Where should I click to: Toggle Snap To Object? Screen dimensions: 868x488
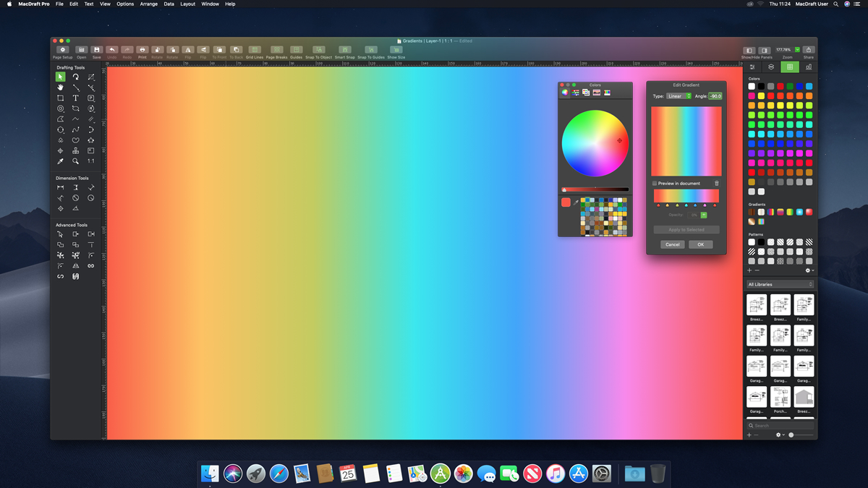(318, 50)
